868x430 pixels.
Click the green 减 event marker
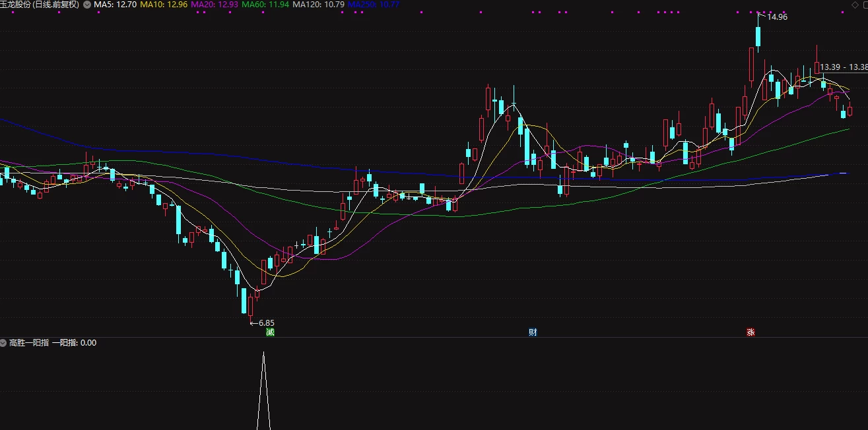pyautogui.click(x=270, y=332)
